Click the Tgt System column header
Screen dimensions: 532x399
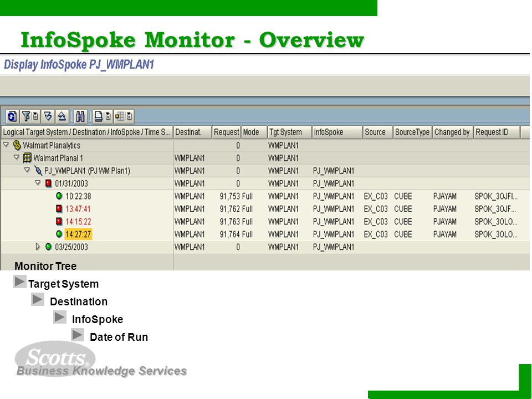[289, 132]
